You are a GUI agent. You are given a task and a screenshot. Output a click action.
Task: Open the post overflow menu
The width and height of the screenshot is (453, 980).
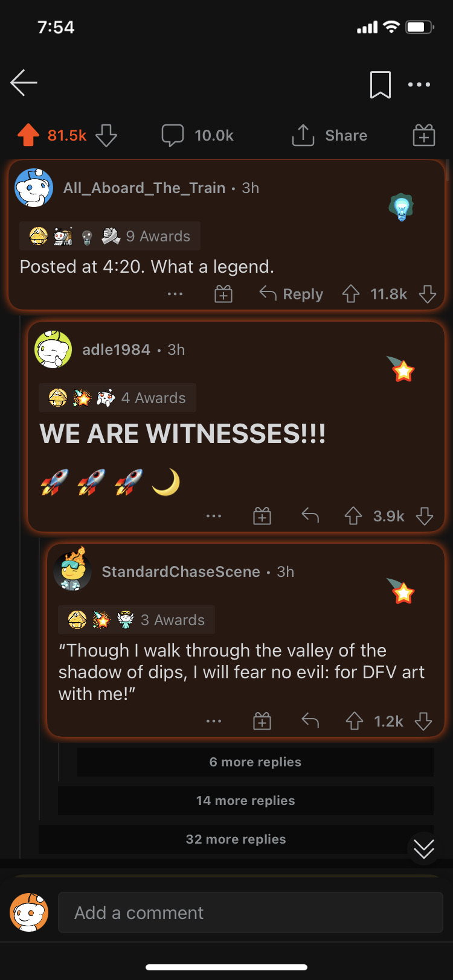419,84
